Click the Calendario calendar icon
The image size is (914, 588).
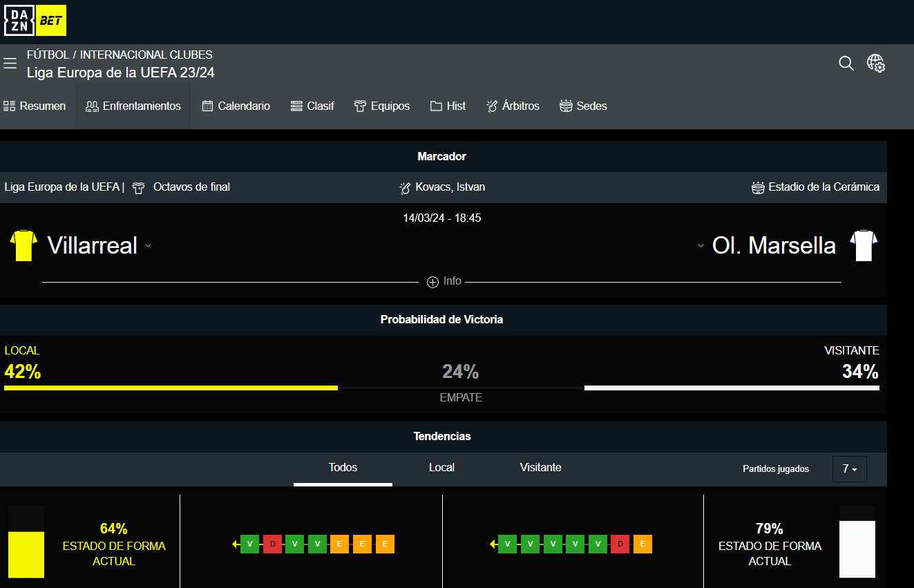(x=207, y=106)
